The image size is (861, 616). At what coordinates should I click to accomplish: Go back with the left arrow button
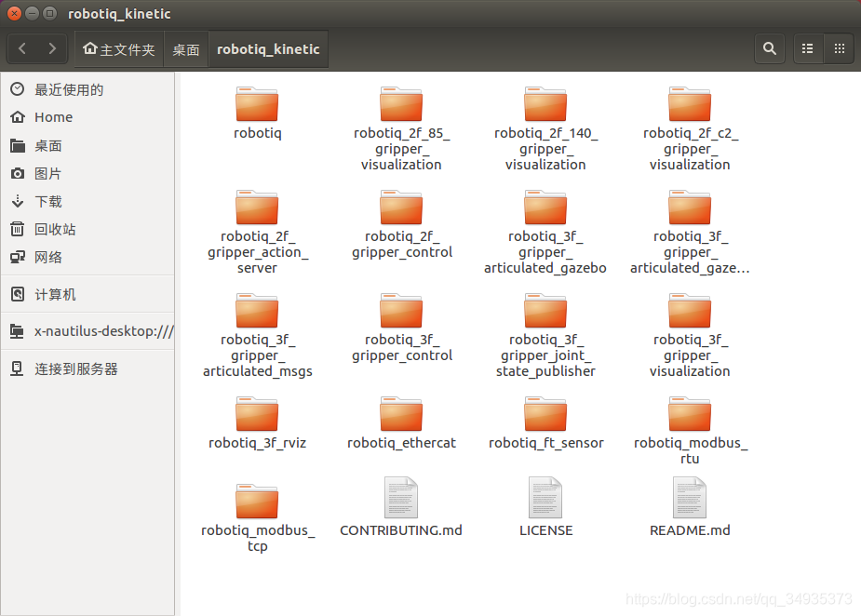pos(22,49)
